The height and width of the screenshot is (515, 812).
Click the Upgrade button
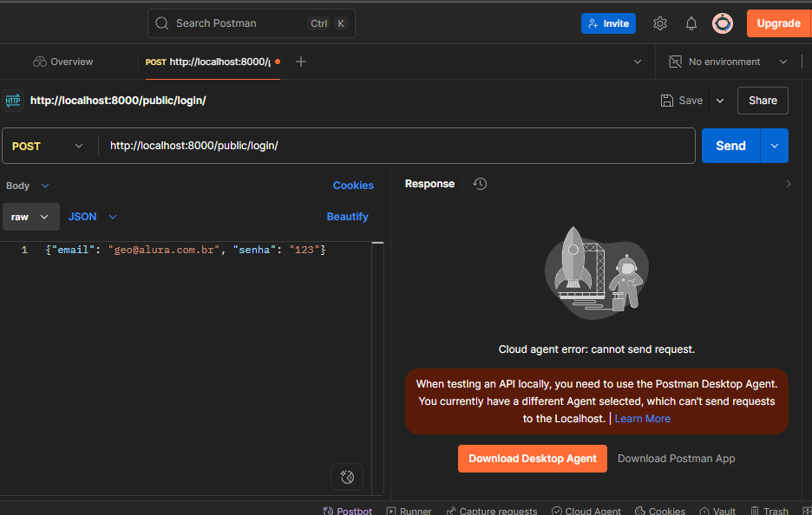coord(778,23)
